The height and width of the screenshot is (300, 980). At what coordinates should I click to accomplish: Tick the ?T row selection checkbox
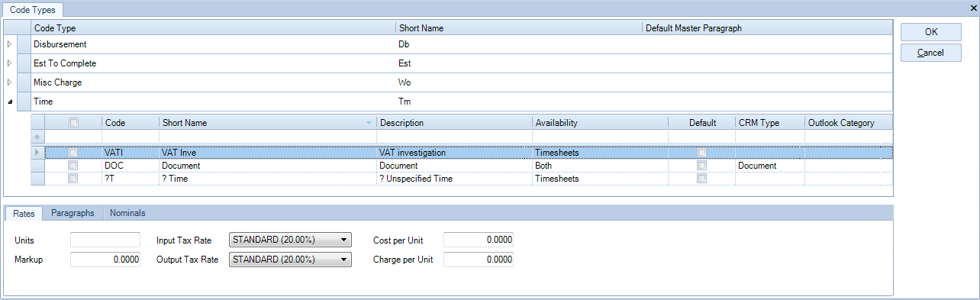click(73, 179)
